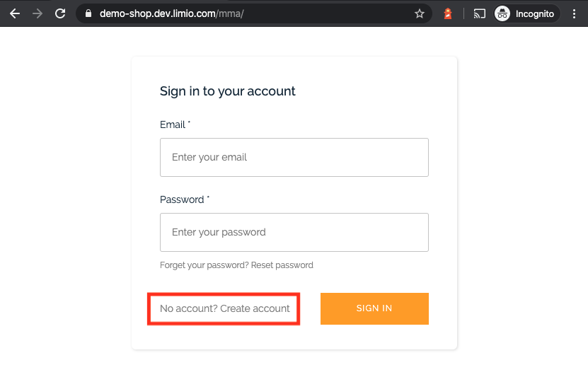The width and height of the screenshot is (588, 365).
Task: Go back using the browser back arrow
Action: (x=15, y=14)
